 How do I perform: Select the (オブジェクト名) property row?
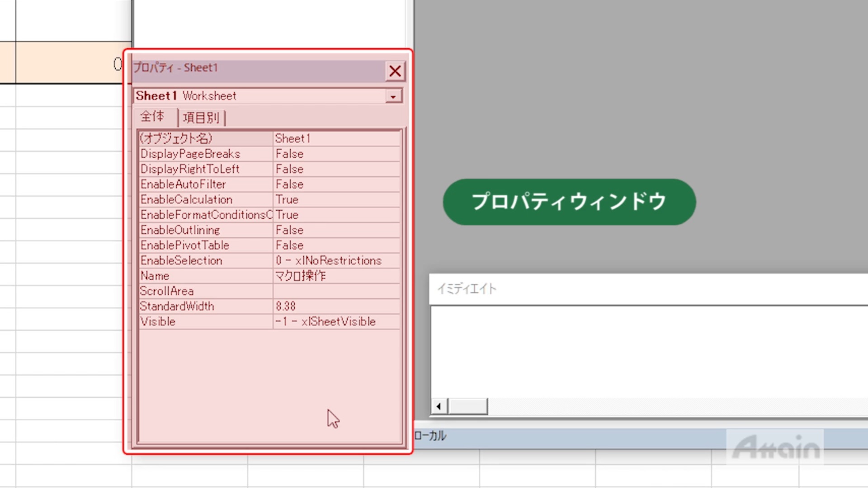[206, 138]
